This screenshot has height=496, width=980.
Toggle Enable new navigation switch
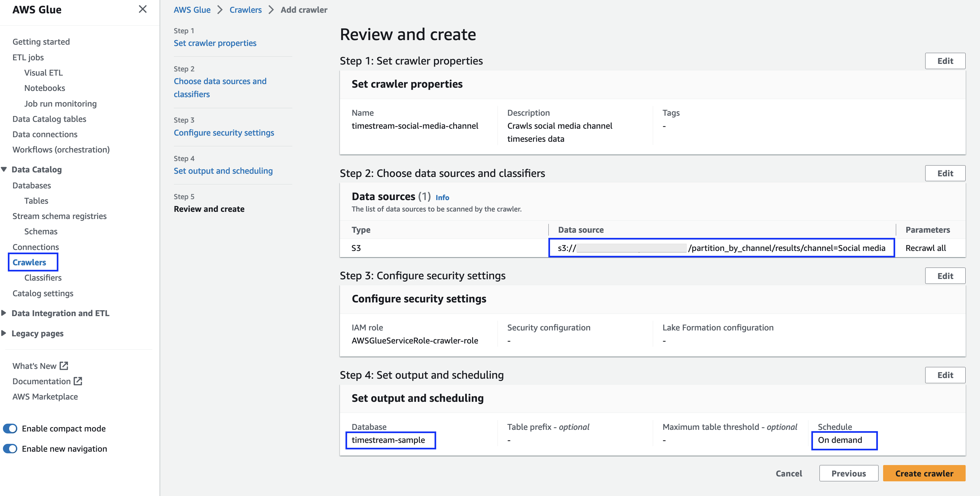(10, 448)
